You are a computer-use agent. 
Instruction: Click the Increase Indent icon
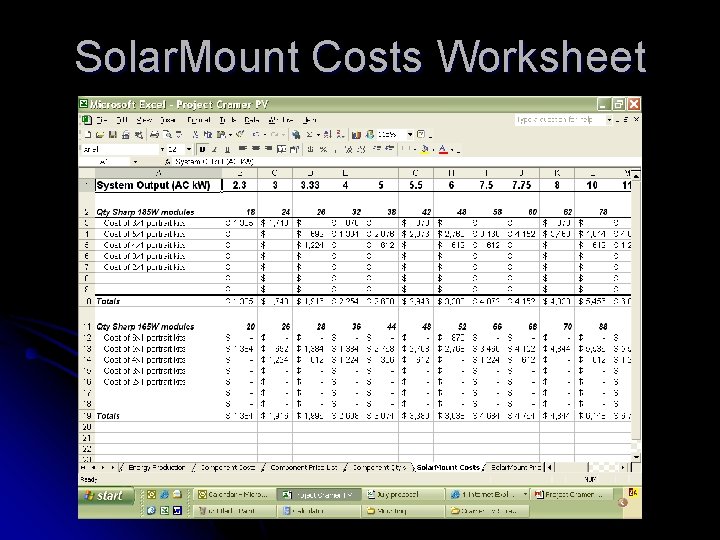click(x=390, y=149)
